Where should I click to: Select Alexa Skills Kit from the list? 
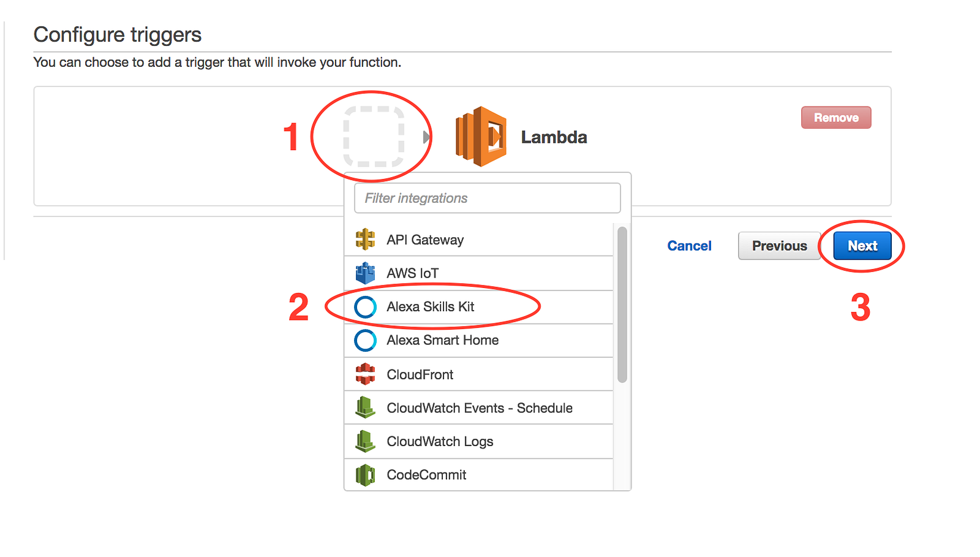[x=431, y=307]
